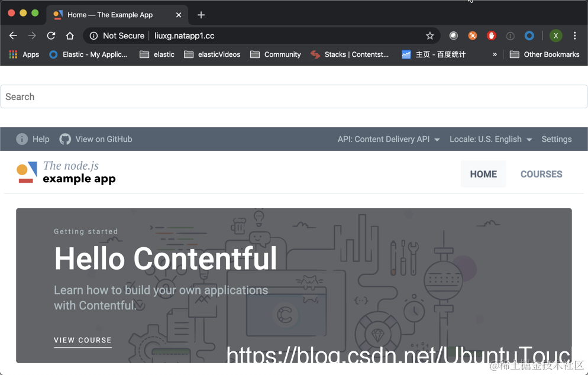Bookmark this page with the star icon

pyautogui.click(x=429, y=35)
